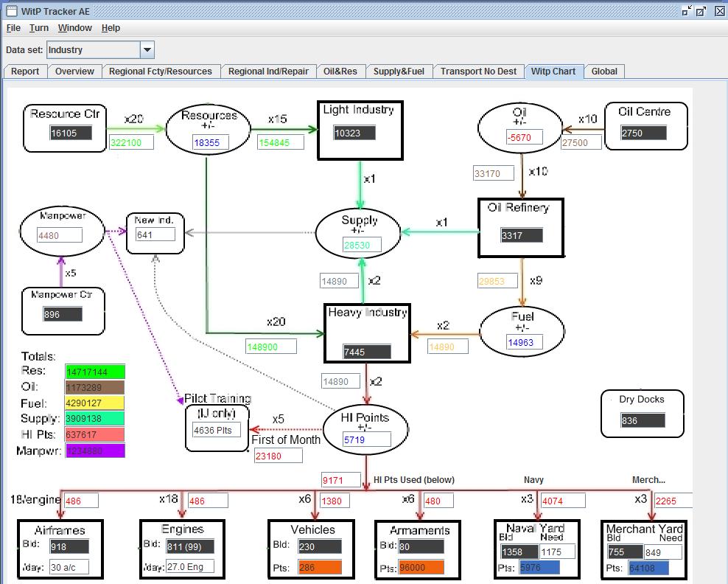
Task: Click the Data set Industry combo box
Action: [x=100, y=49]
